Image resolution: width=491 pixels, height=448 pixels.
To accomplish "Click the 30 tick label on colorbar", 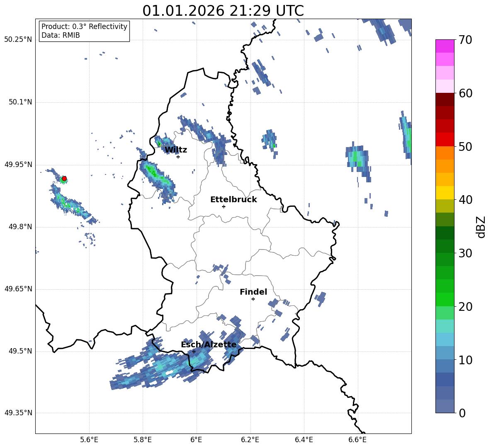I will tap(465, 253).
